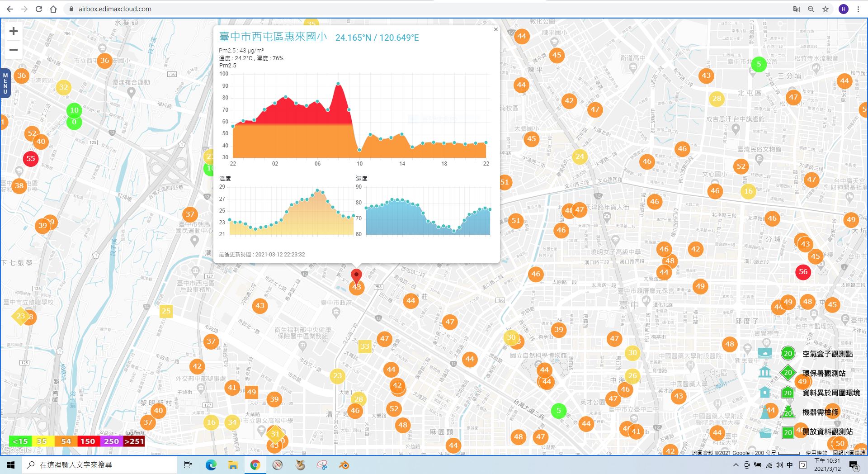Click the 250 purple color scale swatch
The width and height of the screenshot is (868, 474).
[111, 441]
